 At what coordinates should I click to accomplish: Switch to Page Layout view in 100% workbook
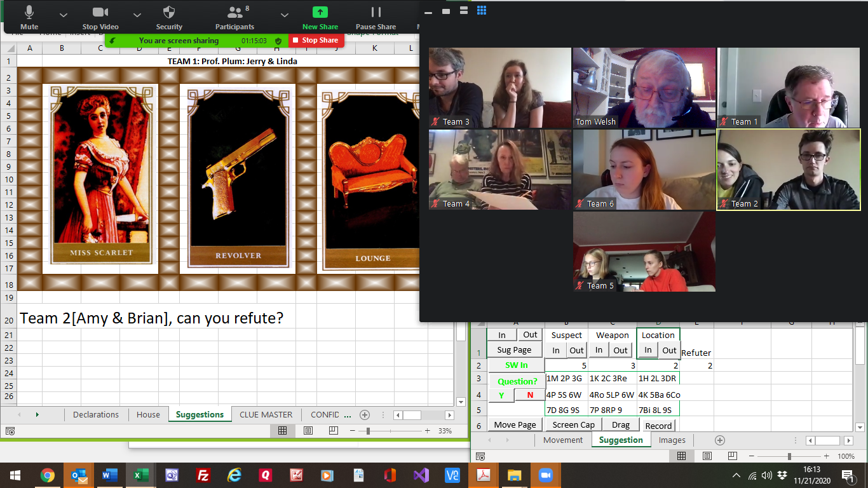pos(707,456)
